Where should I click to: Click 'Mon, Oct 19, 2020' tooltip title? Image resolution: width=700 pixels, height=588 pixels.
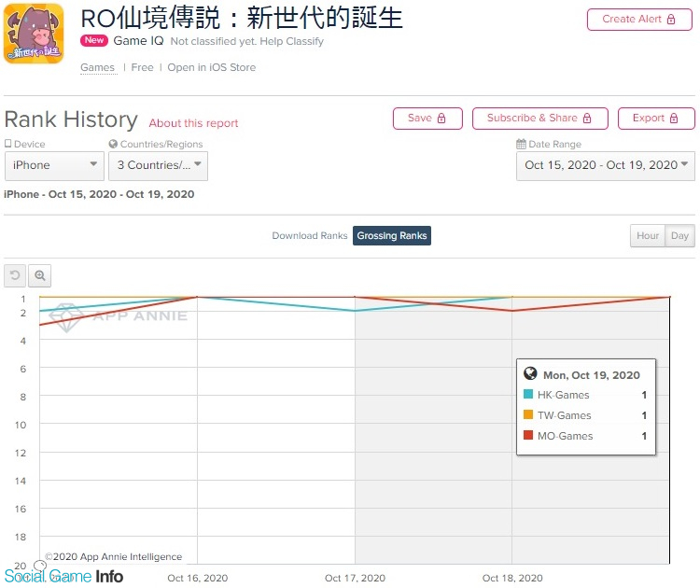(x=592, y=375)
